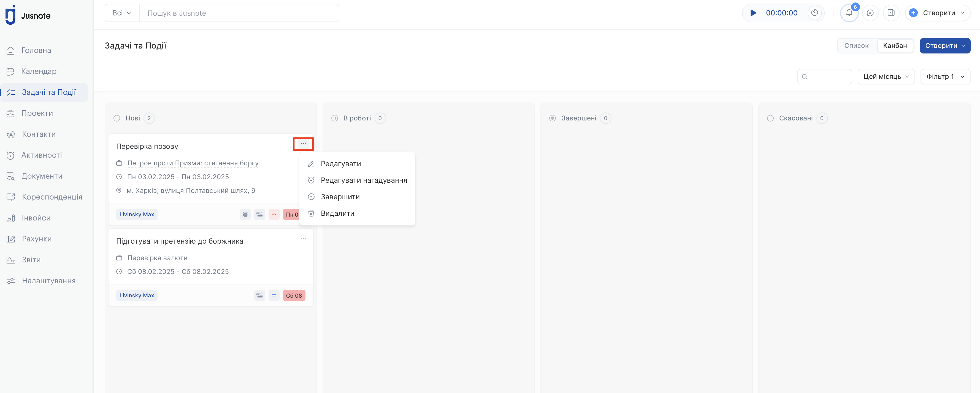
Task: Click the Налаштування sliders icon
Action: (x=11, y=281)
